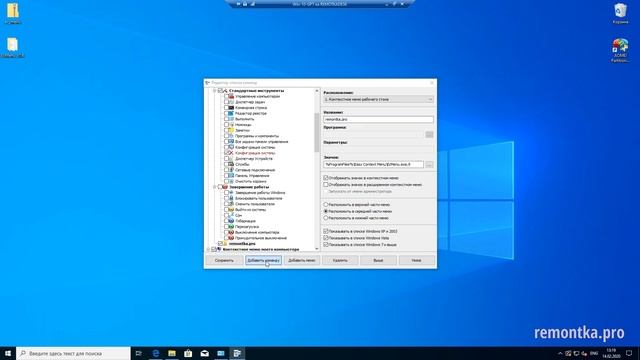
Task: Expand Контекстное меню моего компьютера group
Action: pos(208,249)
